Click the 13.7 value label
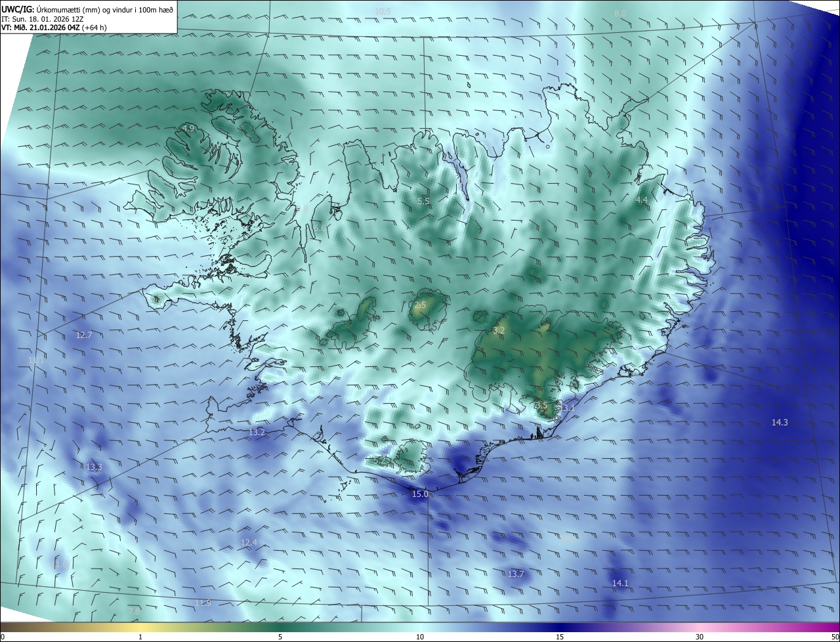The width and height of the screenshot is (840, 642). click(516, 574)
